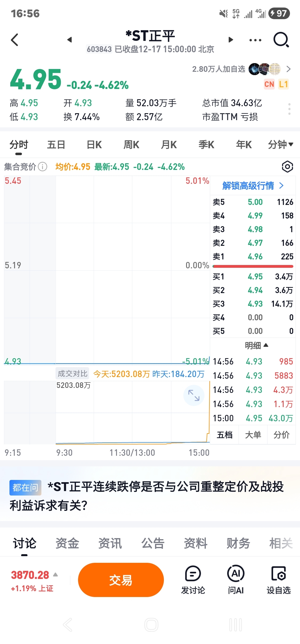The height and width of the screenshot is (644, 300).
Task: Switch to the 资料 tab
Action: coord(196,543)
